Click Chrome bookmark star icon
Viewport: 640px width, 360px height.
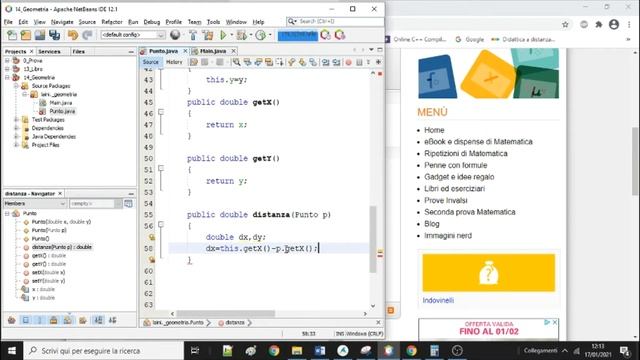click(565, 24)
